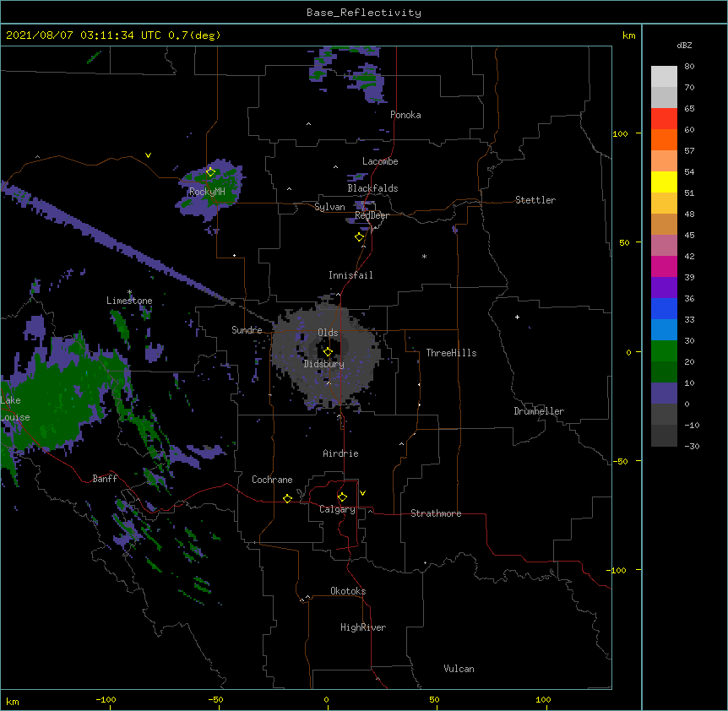Screen dimensions: 728x711
Task: Click the Stettler label
Action: pos(535,200)
